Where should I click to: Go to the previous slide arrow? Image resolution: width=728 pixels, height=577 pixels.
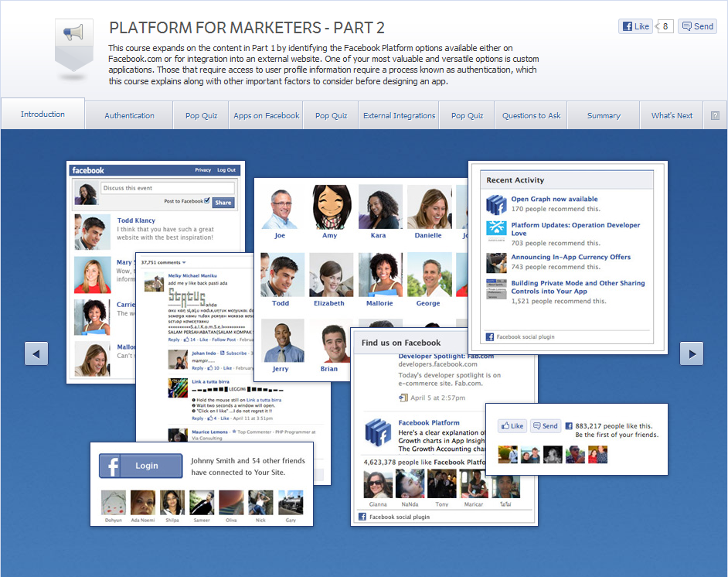point(36,353)
